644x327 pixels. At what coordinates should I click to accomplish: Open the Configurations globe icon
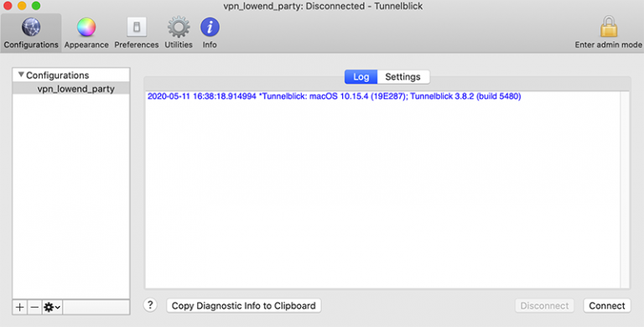(31, 28)
